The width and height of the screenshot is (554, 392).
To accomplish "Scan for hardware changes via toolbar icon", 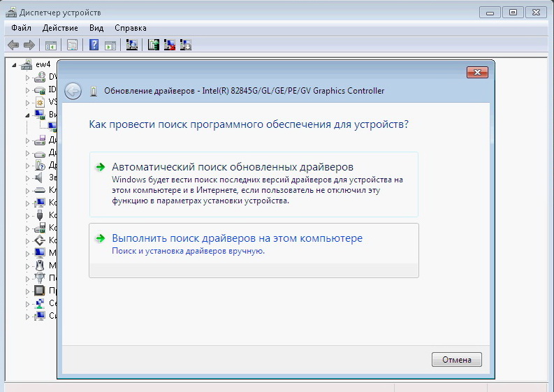I will (x=132, y=45).
